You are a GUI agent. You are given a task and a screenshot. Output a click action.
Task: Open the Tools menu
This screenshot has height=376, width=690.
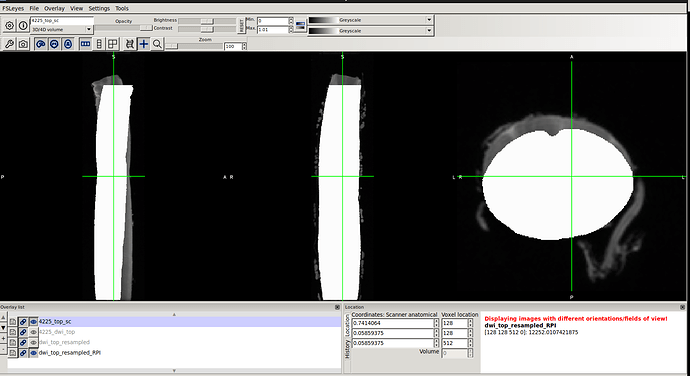(122, 8)
